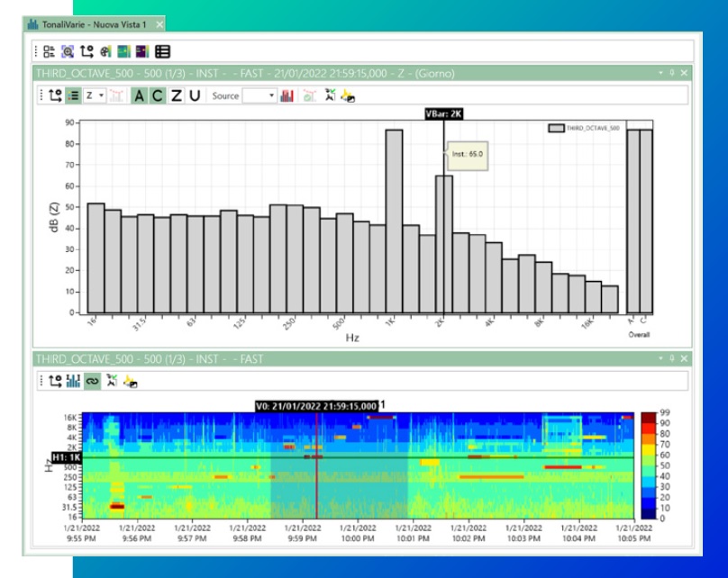
Task: Open the Z weighting dropdown
Action: [95, 95]
